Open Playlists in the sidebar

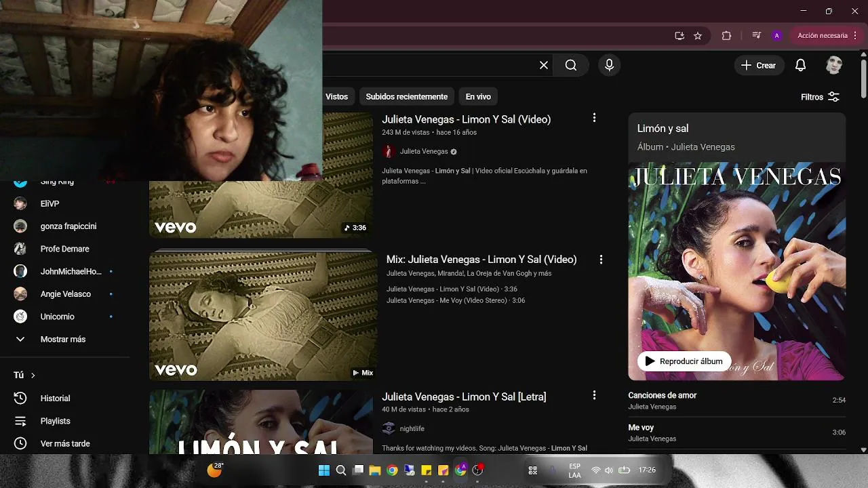[55, 421]
